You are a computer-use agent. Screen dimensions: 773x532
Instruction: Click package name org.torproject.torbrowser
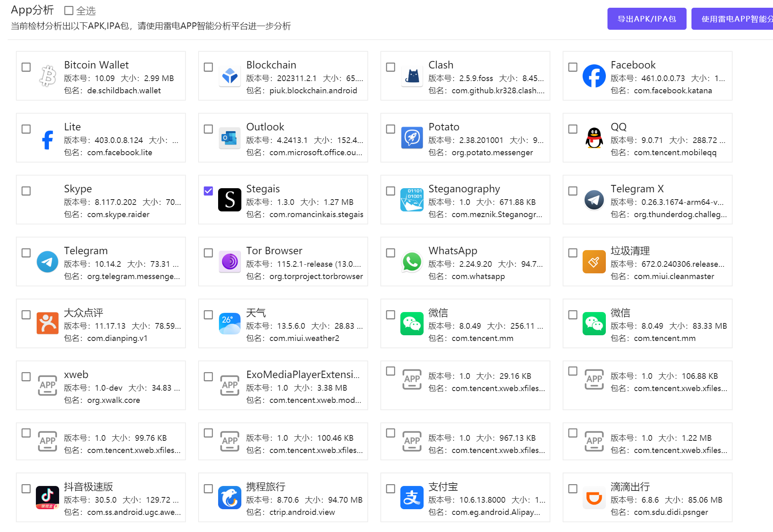click(x=316, y=276)
